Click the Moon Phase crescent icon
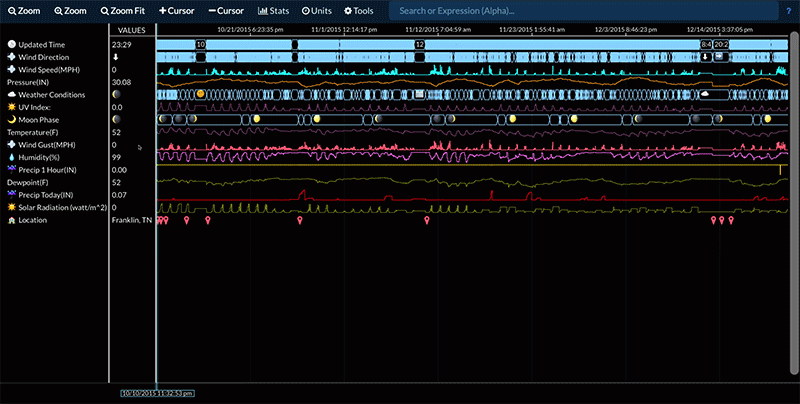800x404 pixels. click(x=11, y=119)
